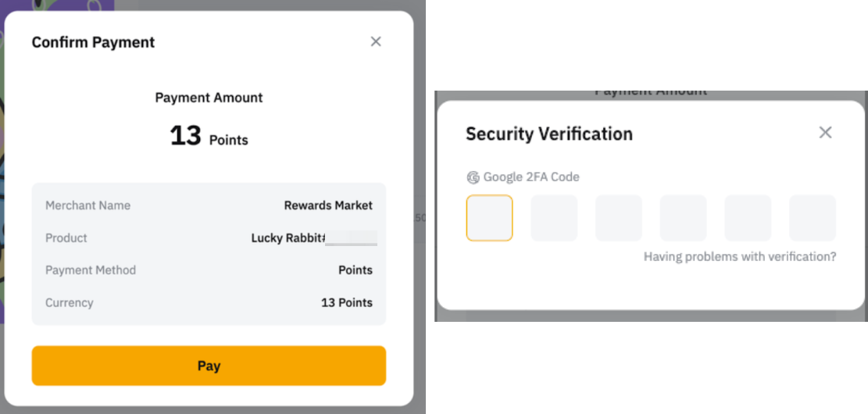Screen dimensions: 868x414
Task: Close the Confirm Payment dialog
Action: (x=376, y=41)
